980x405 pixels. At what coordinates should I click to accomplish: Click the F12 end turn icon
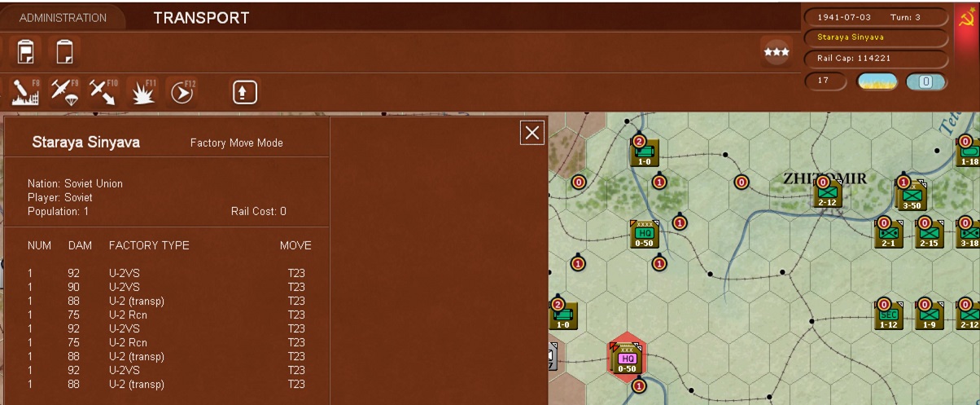[x=182, y=91]
